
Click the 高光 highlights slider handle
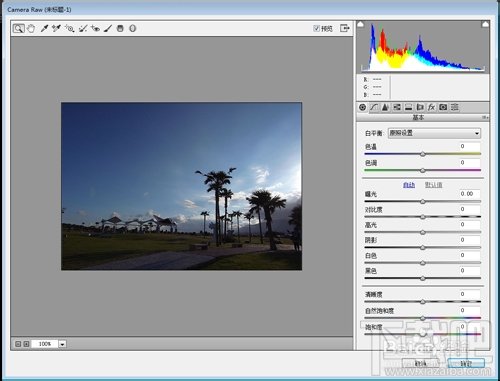pos(423,232)
